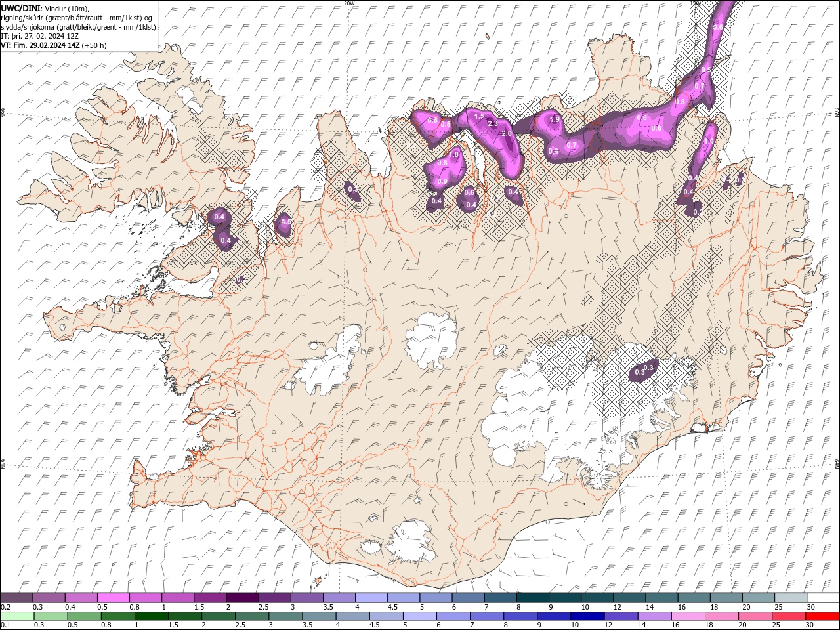Click the 6–7 periwinkle rain legend swatch
The image size is (840, 630).
pos(453,616)
